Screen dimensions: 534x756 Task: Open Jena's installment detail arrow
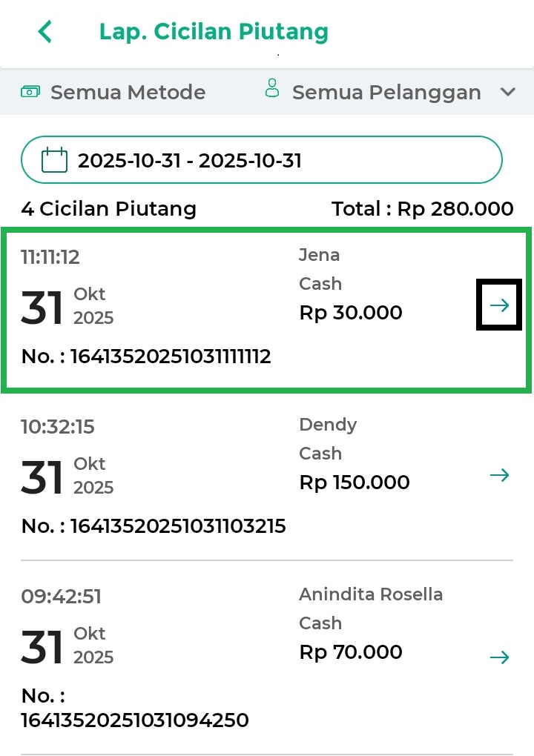point(499,305)
